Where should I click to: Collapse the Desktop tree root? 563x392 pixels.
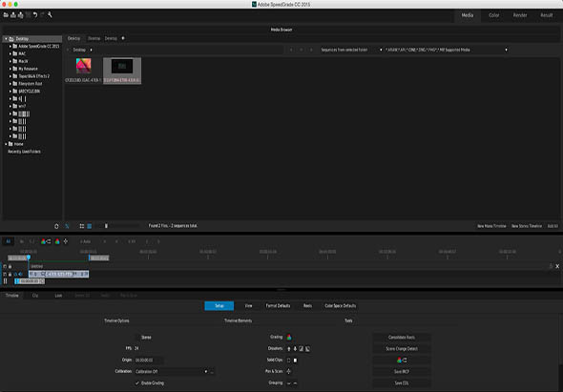click(6, 39)
